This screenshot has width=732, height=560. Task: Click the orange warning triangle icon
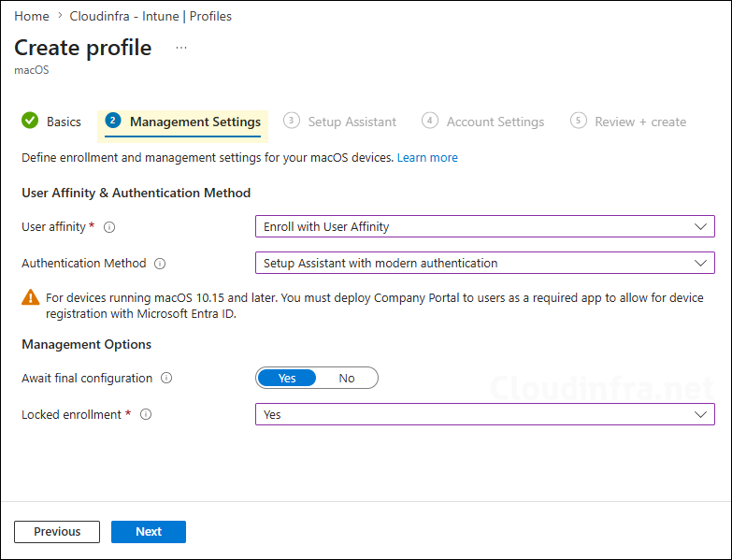tap(31, 297)
